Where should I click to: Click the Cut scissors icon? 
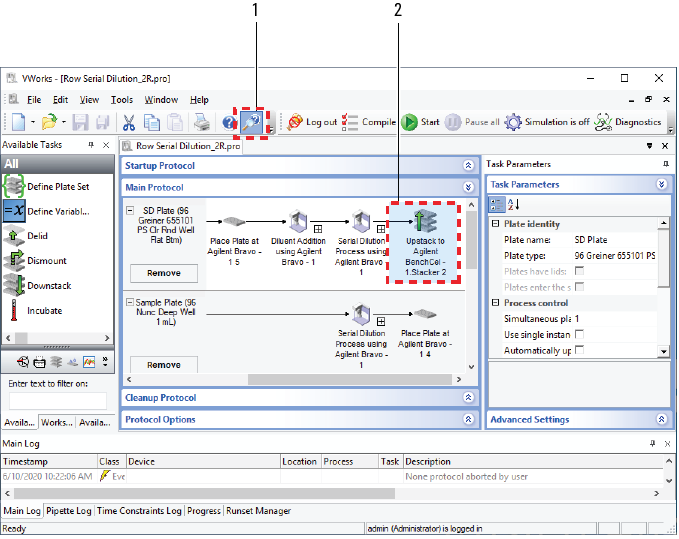(x=129, y=122)
